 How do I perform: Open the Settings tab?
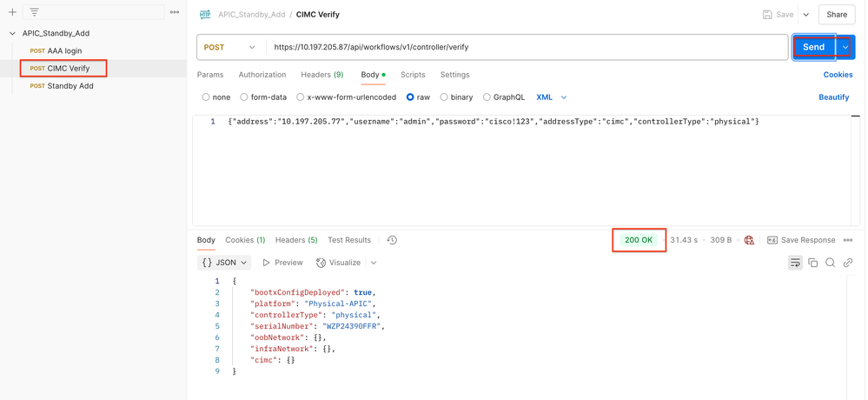pyautogui.click(x=455, y=74)
